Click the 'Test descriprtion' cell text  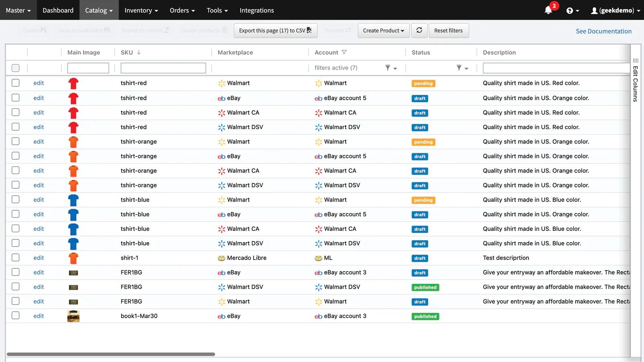[x=506, y=258]
